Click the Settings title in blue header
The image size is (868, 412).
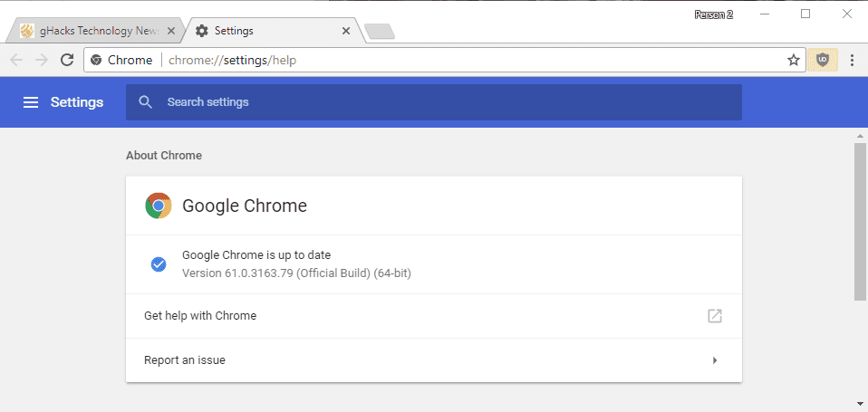(77, 102)
